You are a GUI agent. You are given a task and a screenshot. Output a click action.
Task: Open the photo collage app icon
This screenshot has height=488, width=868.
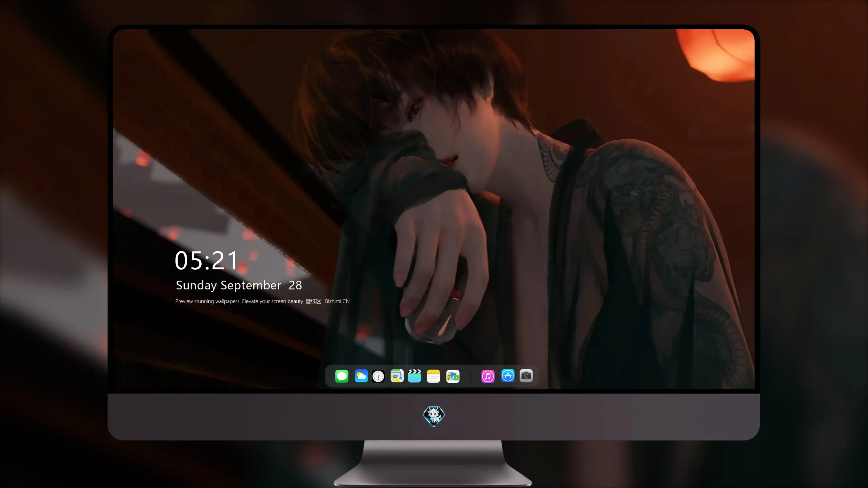coord(453,376)
